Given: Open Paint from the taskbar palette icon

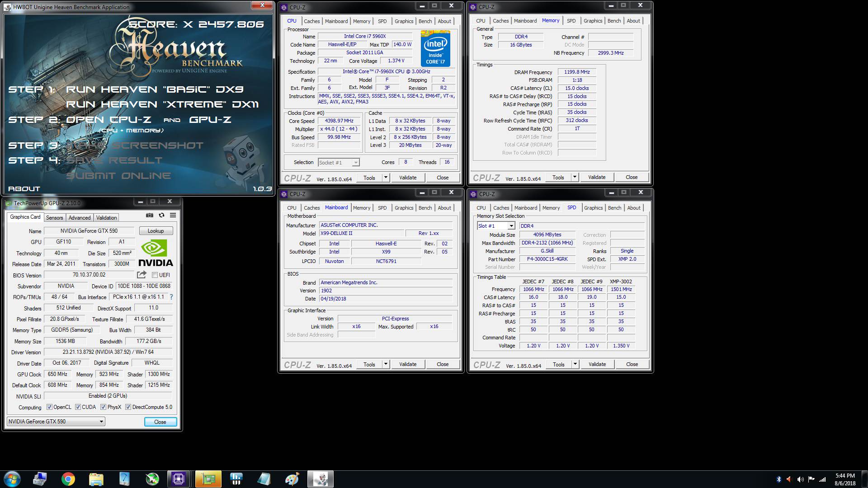Looking at the screenshot, I should click(x=292, y=479).
